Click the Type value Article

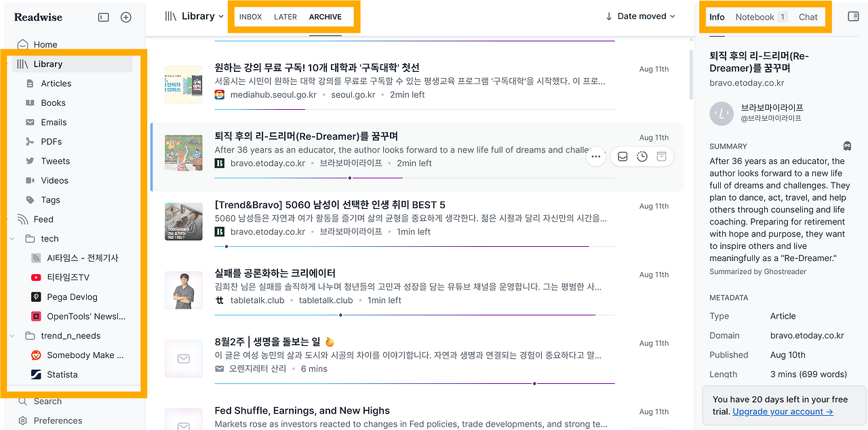click(783, 316)
